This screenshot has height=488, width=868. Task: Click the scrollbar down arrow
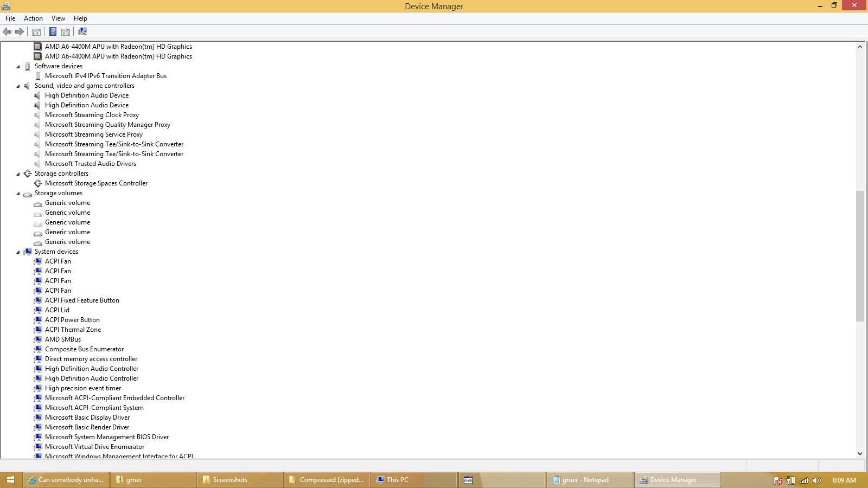[x=860, y=453]
